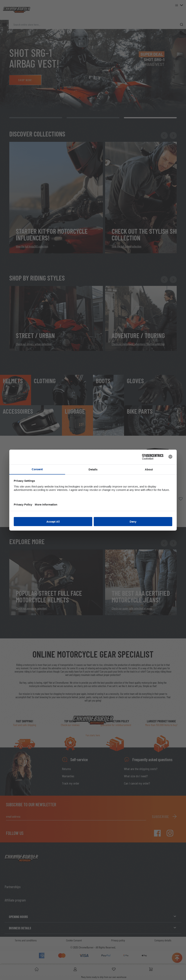
Task: Click the Accept All button
Action: (53, 522)
